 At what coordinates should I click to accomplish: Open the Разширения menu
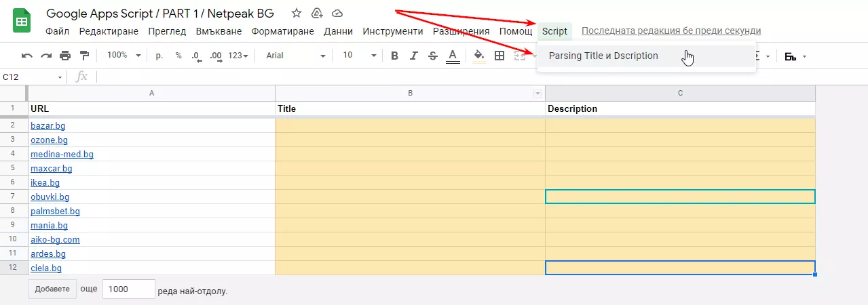tap(461, 31)
